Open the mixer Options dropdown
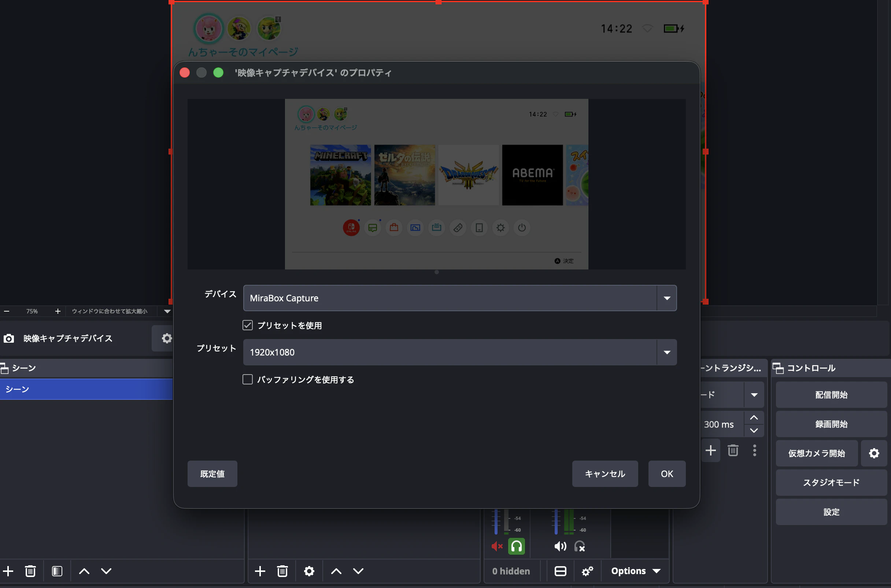This screenshot has height=588, width=891. 636,571
